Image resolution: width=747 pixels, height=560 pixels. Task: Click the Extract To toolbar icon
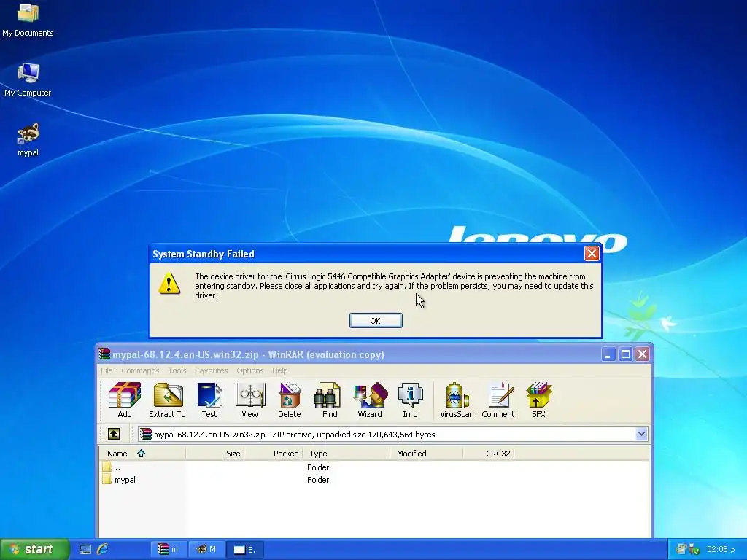coord(167,400)
